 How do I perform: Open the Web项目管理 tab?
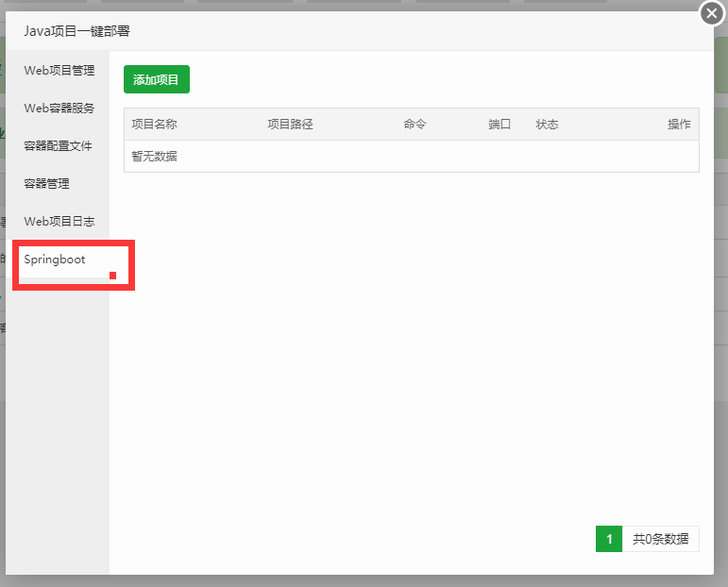[x=58, y=70]
